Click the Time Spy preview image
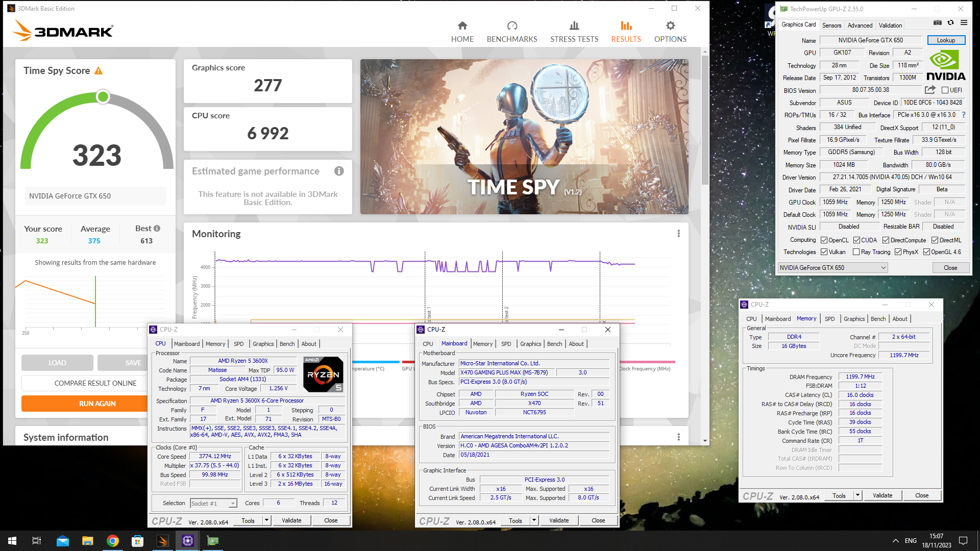Viewport: 980px width, 551px height. 524,137
